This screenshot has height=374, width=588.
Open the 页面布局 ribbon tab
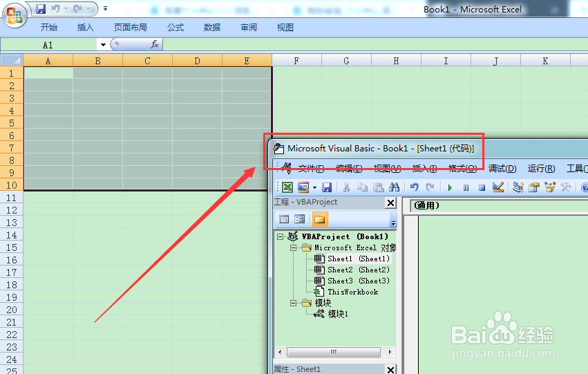pyautogui.click(x=131, y=28)
